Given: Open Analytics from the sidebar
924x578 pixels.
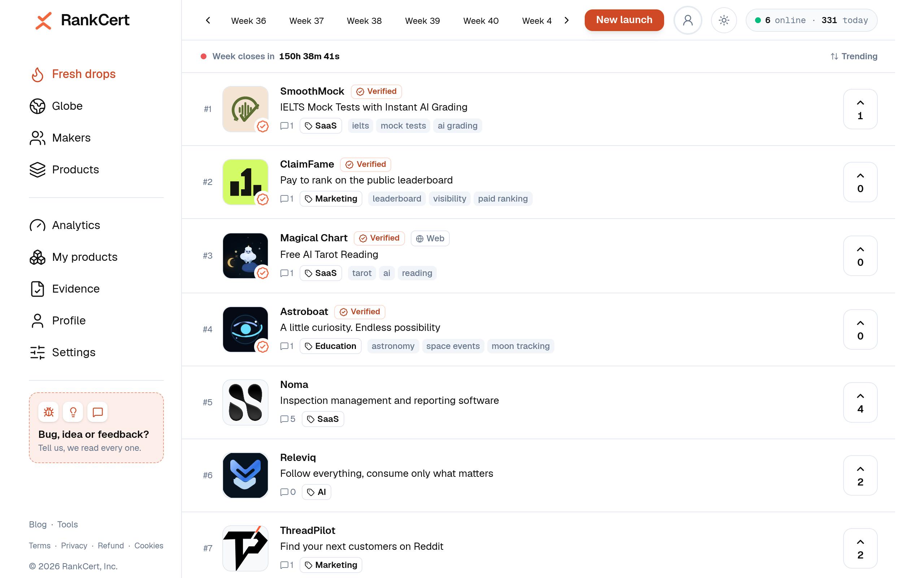Looking at the screenshot, I should point(65,225).
